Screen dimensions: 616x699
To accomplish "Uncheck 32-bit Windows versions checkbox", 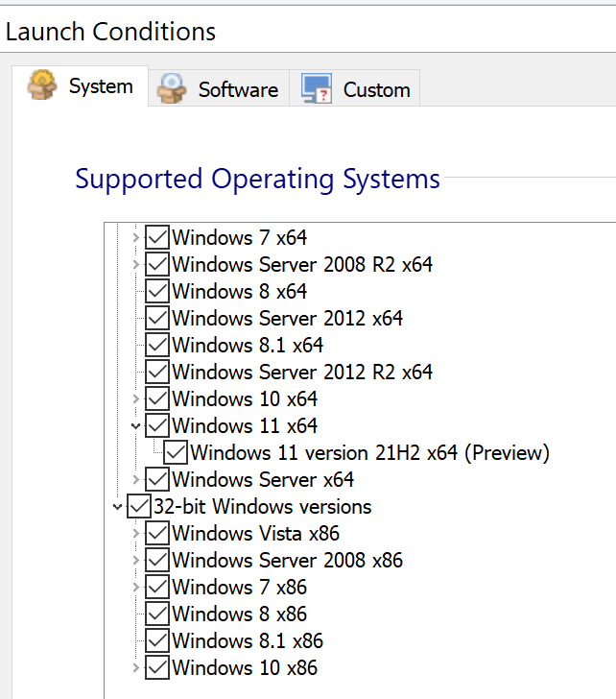I will pos(138,506).
